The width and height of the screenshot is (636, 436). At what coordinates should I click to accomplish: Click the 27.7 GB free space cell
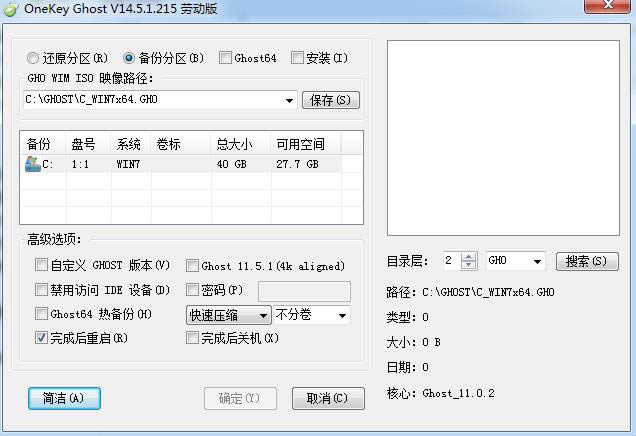(297, 164)
